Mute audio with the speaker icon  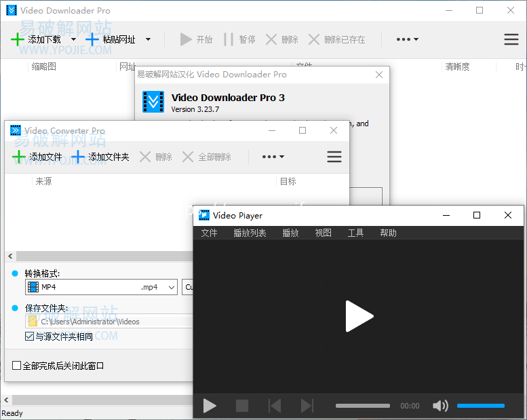pyautogui.click(x=440, y=406)
